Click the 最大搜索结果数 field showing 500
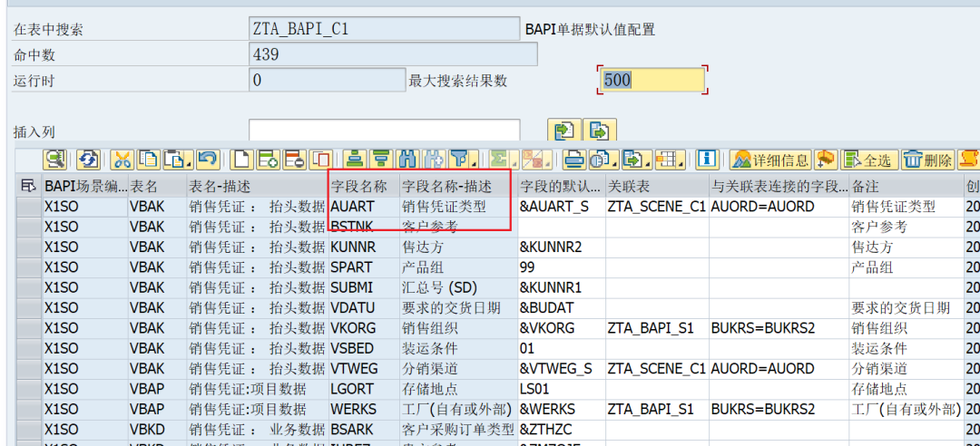 pos(652,80)
